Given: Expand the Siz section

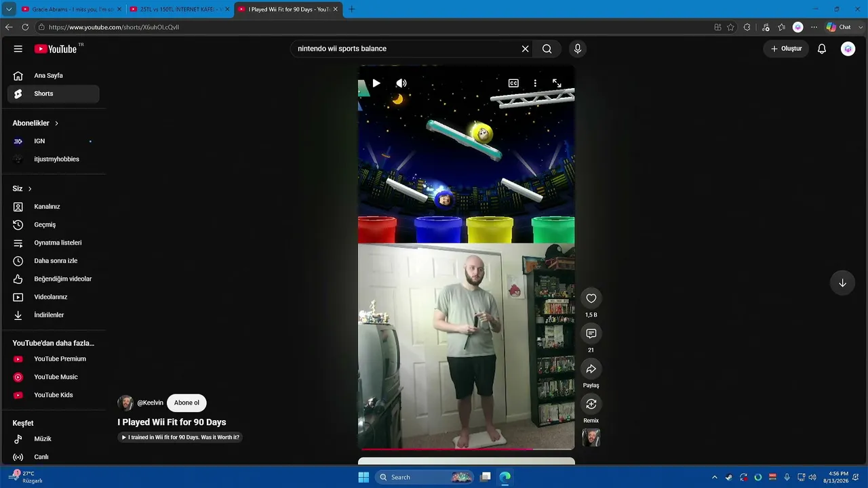Looking at the screenshot, I should [x=22, y=188].
